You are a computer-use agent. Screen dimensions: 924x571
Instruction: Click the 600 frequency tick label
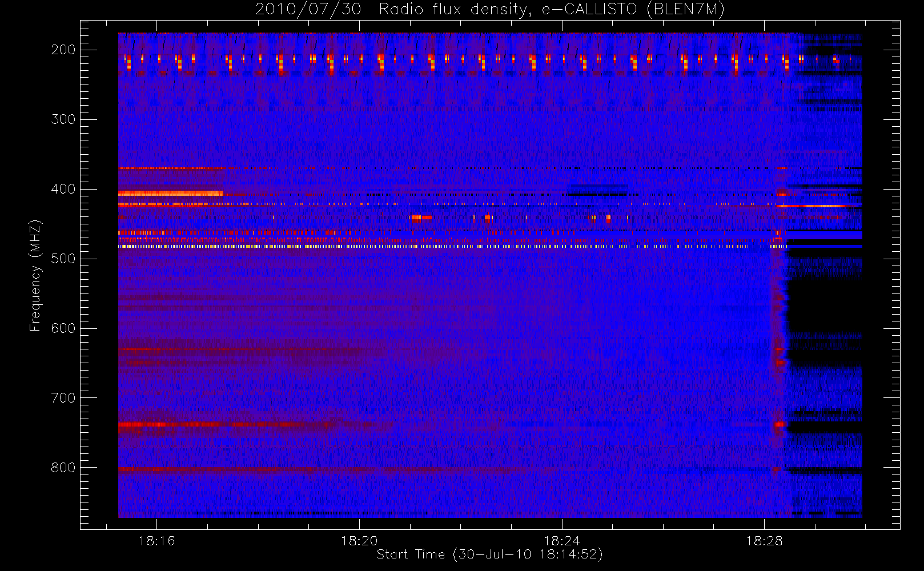click(x=63, y=328)
